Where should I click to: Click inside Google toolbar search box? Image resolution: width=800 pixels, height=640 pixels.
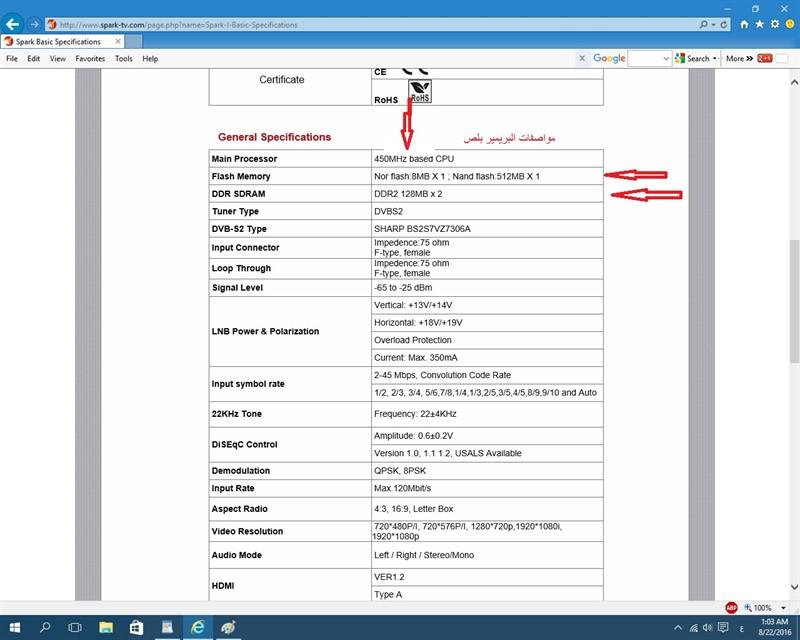[645, 58]
